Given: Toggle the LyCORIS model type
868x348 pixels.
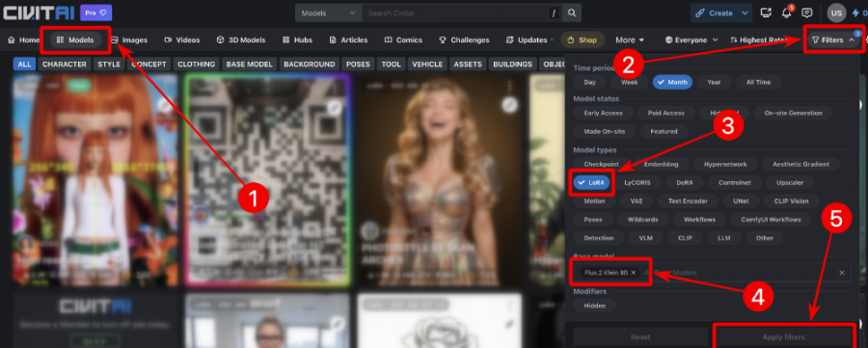Looking at the screenshot, I should pos(637,182).
